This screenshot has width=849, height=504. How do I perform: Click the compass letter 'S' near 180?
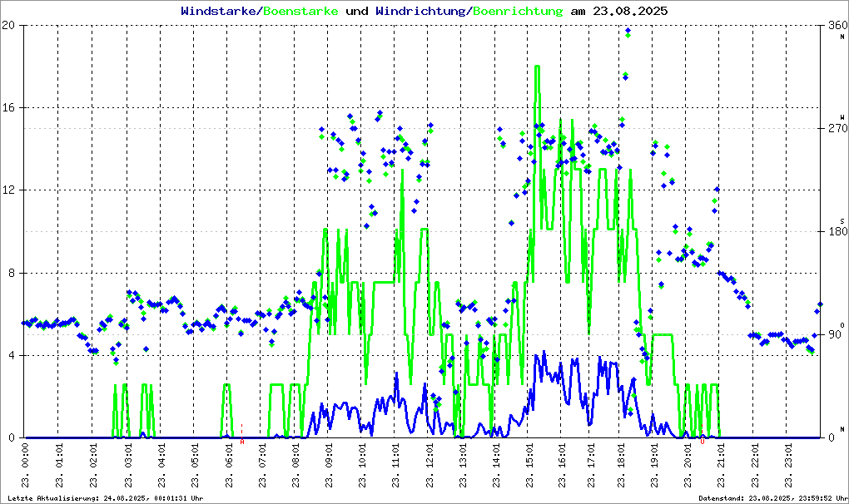pyautogui.click(x=842, y=221)
